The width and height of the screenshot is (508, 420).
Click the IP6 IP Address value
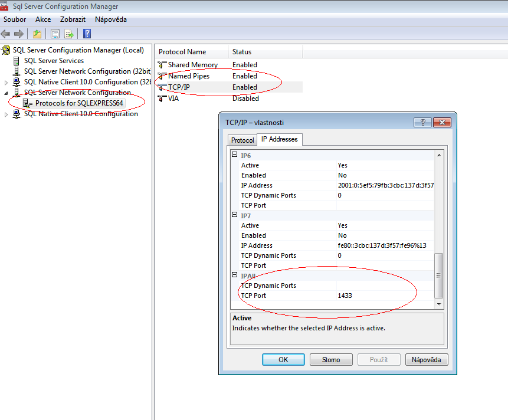coord(385,185)
